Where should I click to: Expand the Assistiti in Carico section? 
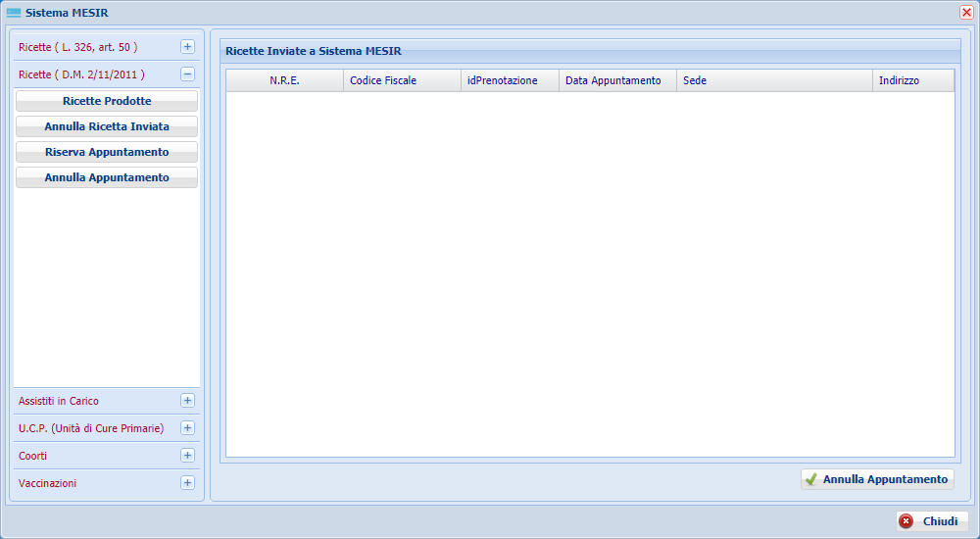(187, 401)
